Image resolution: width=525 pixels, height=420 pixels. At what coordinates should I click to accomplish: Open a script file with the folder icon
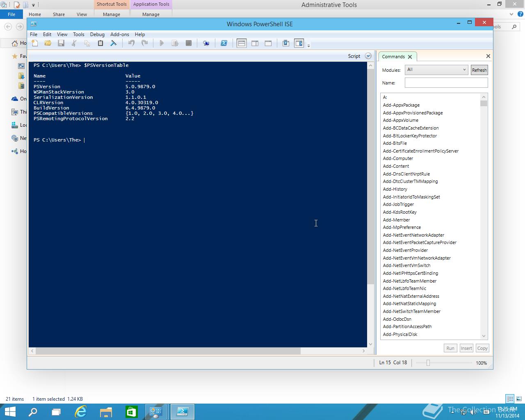click(x=48, y=43)
